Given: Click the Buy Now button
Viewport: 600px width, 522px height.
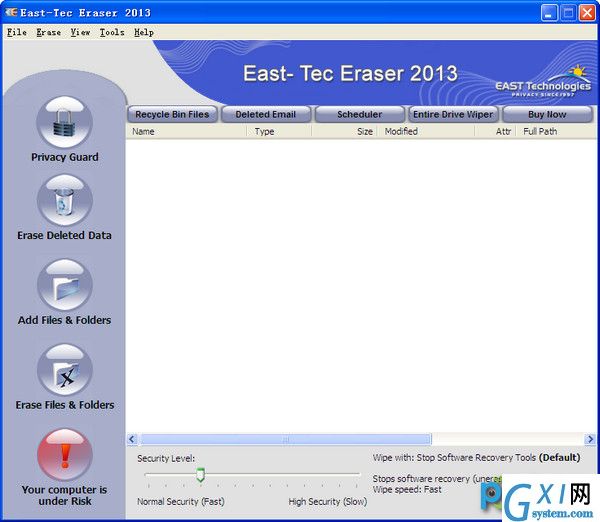Looking at the screenshot, I should click(x=547, y=114).
